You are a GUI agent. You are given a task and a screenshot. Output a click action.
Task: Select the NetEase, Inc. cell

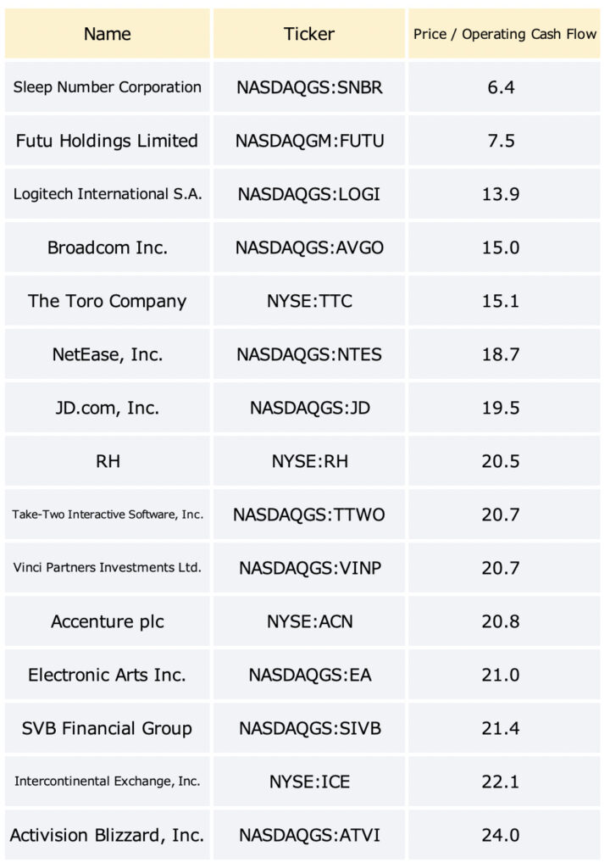click(108, 354)
